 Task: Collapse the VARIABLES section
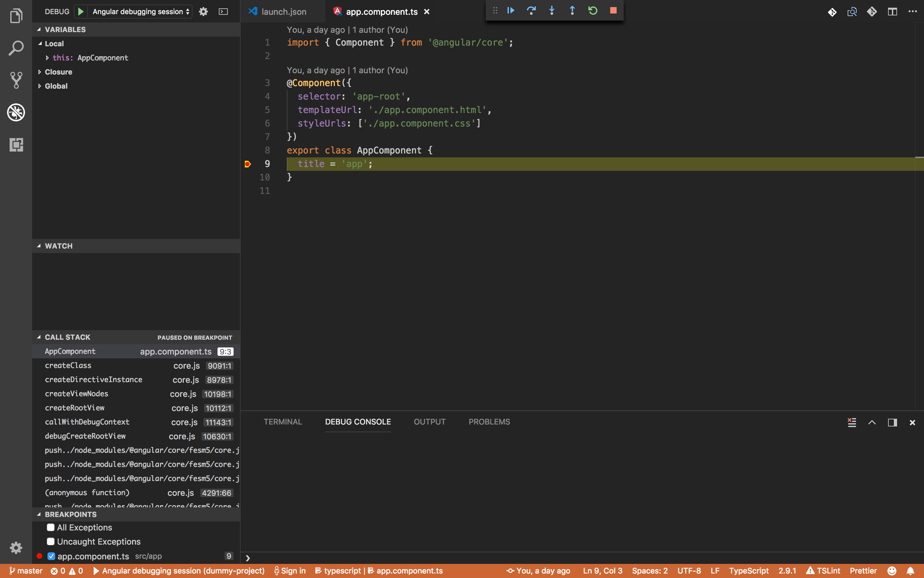(39, 30)
